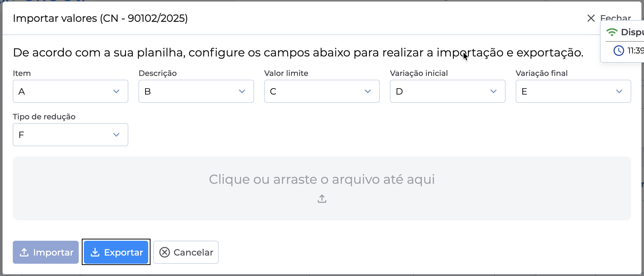Click the download icon on Exportar button
This screenshot has width=644, height=276.
click(x=95, y=252)
